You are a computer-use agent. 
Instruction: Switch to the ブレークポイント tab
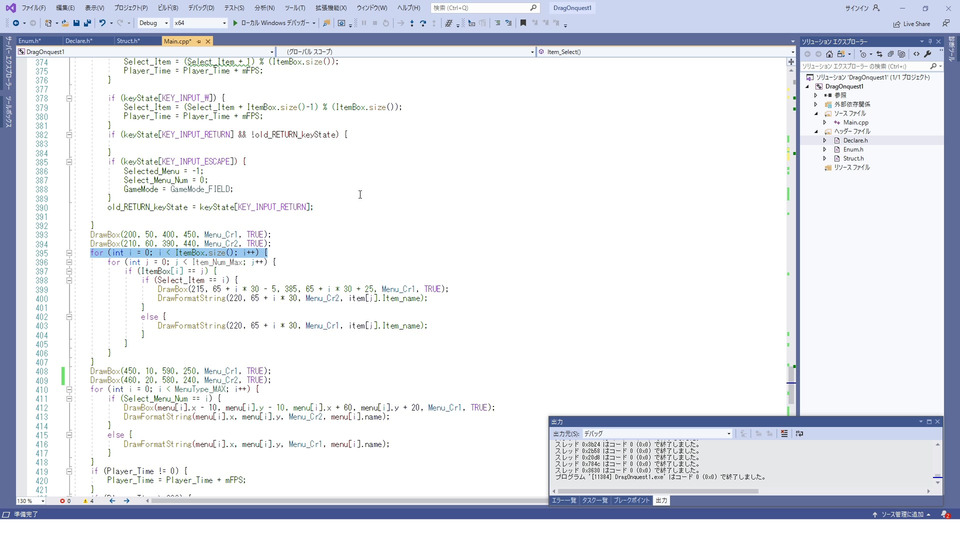pos(631,501)
